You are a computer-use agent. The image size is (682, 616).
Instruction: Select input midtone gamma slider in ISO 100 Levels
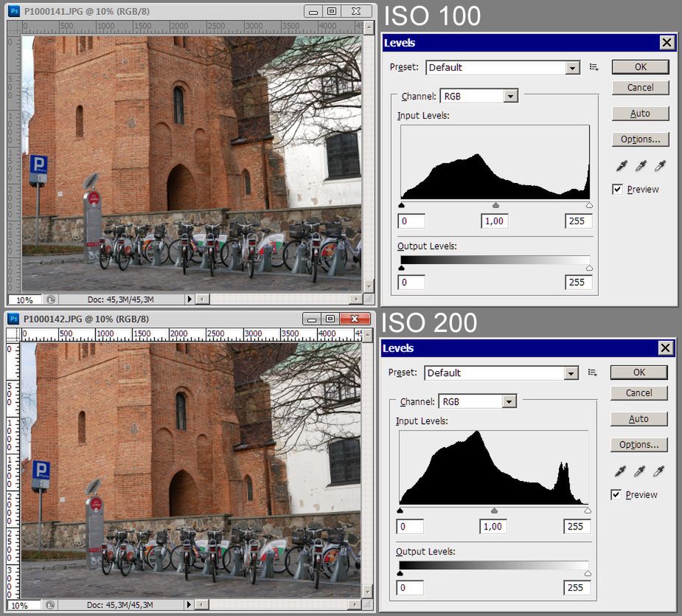click(495, 205)
